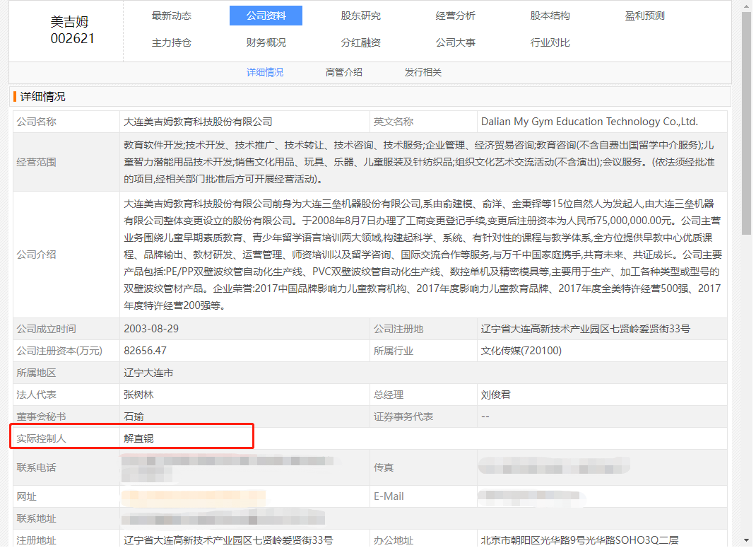Click the 传真 label

[384, 467]
